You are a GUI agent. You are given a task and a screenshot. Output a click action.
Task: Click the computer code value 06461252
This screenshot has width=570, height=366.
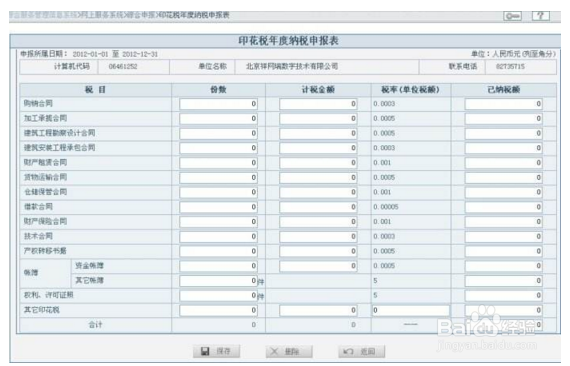[x=123, y=67]
